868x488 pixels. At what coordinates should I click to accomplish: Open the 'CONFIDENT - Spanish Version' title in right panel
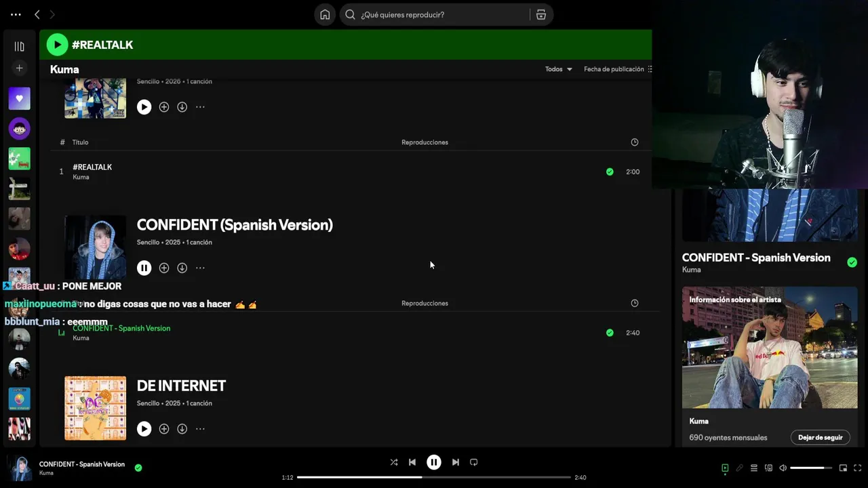point(756,258)
